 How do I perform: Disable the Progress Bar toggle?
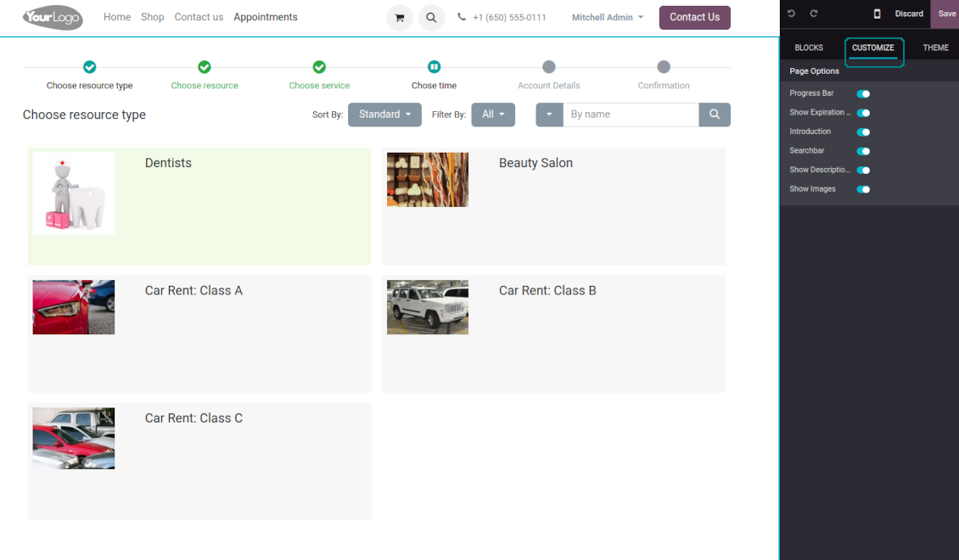pos(863,94)
